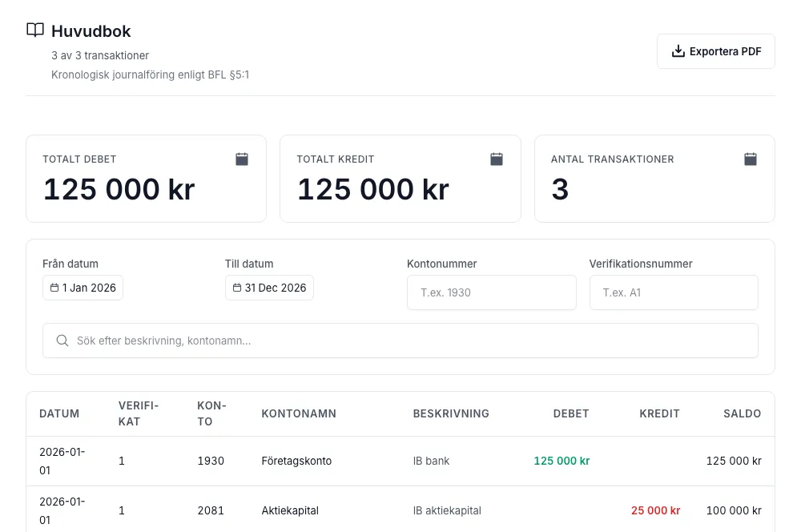Screen dimensions: 801x532
Task: Select the Företagskonto account name
Action: 296,461
